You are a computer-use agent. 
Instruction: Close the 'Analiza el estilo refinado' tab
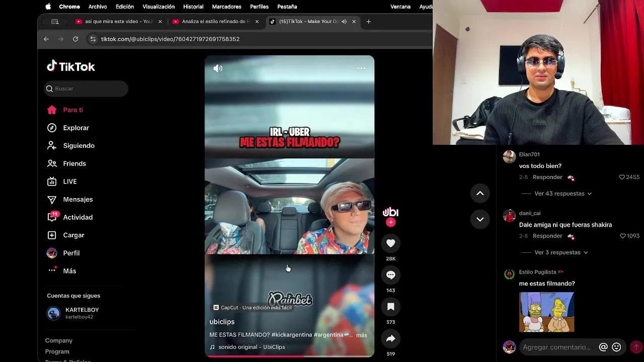257,22
